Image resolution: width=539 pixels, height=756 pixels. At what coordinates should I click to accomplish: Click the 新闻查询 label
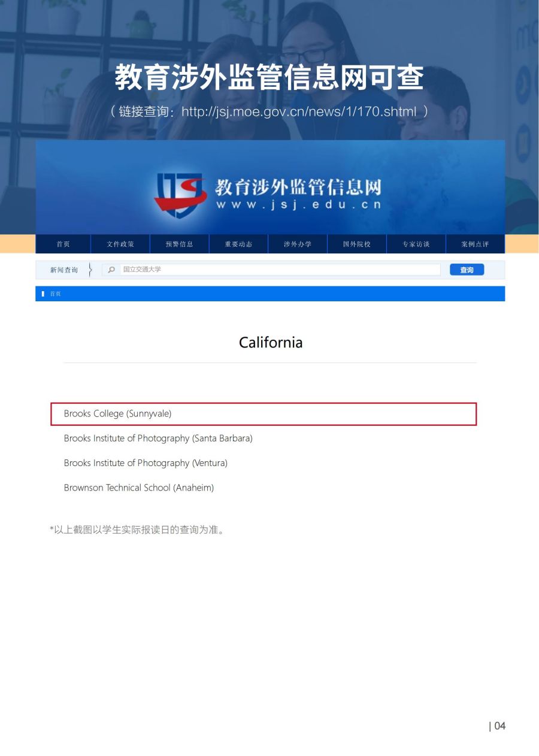click(x=64, y=270)
